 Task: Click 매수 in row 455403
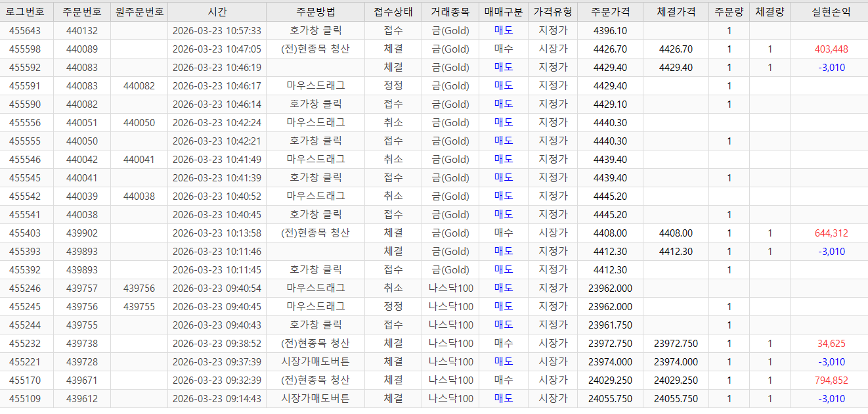click(x=504, y=233)
